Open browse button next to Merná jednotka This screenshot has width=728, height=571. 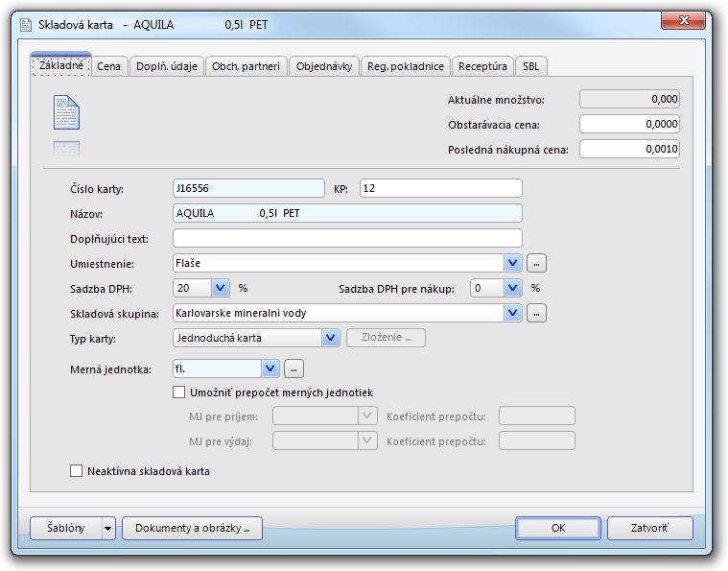294,368
